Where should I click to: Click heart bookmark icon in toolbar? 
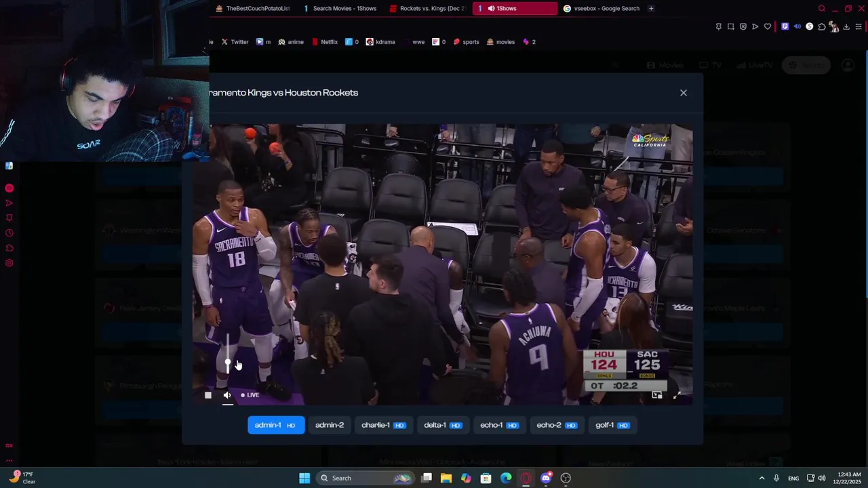pyautogui.click(x=768, y=27)
